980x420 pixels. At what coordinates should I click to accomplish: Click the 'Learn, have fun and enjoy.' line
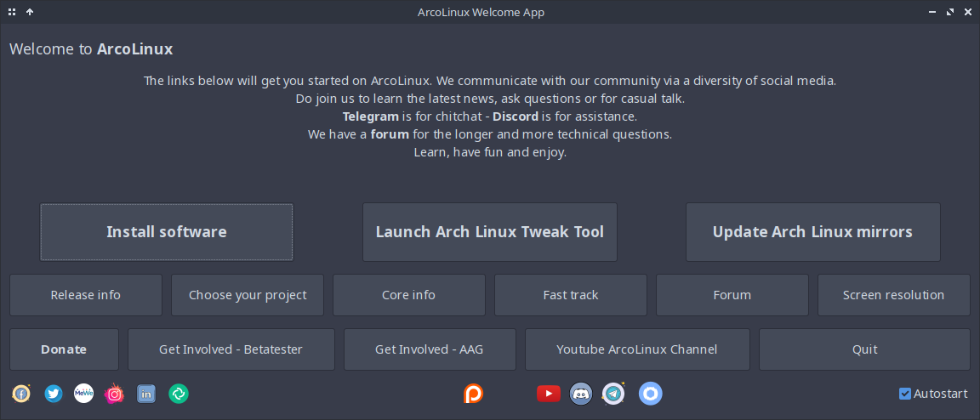[490, 152]
